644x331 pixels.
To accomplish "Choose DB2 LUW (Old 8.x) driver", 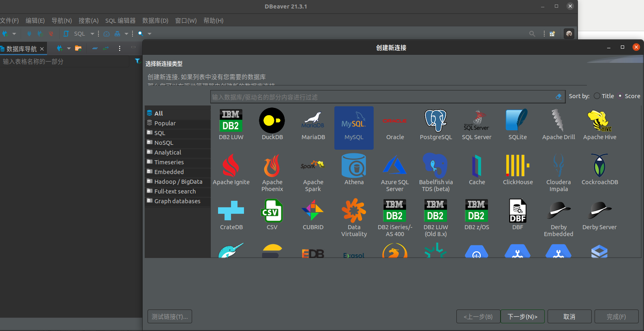I will click(436, 218).
